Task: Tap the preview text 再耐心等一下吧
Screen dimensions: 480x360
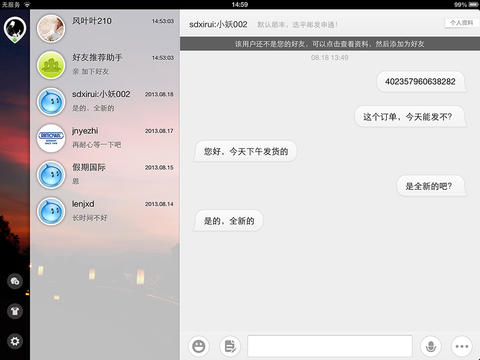Action: (x=97, y=145)
